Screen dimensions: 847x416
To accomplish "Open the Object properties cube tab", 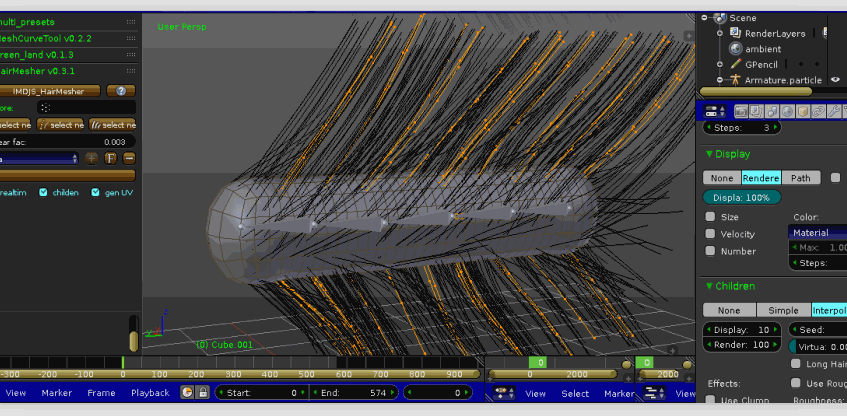I will (803, 111).
